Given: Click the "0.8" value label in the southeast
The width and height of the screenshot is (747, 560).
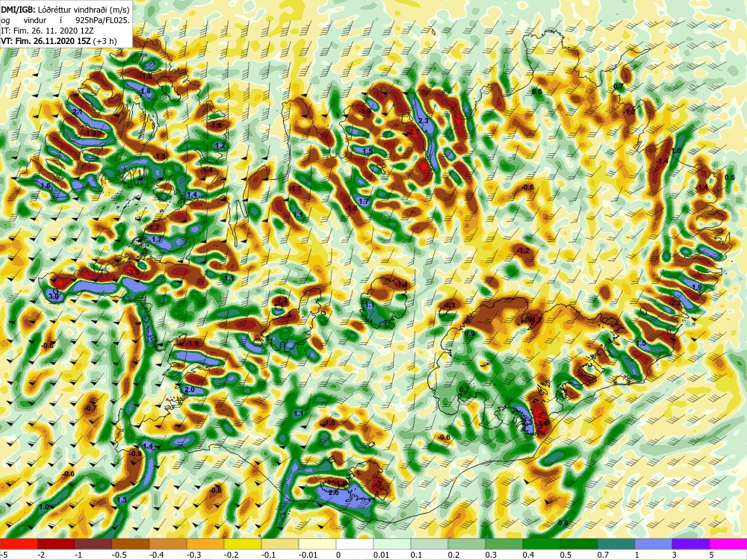Looking at the screenshot, I should [x=563, y=523].
